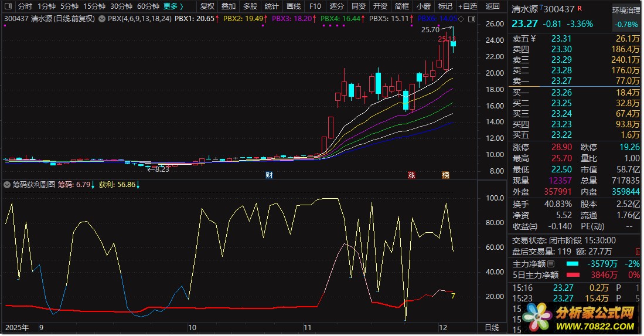This screenshot has width=644, height=336.
Task: Click the diamond marker next to PBX6
Action: 462,19
